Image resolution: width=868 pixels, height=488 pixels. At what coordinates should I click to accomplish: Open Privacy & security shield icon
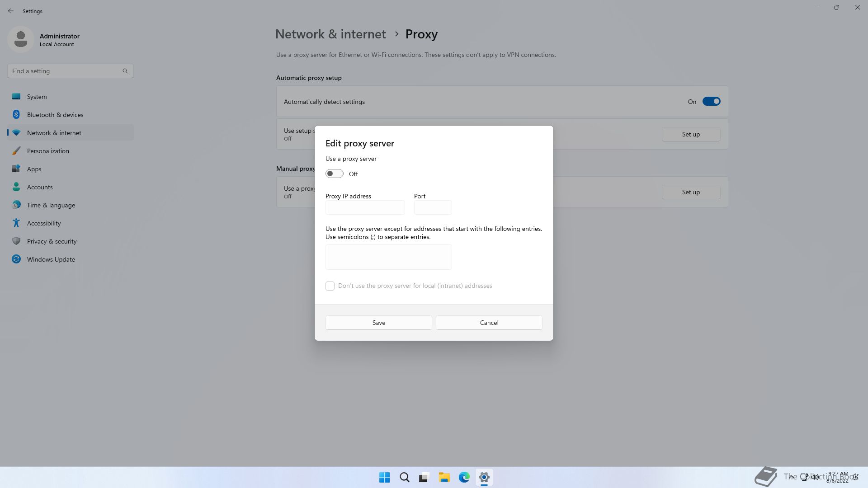click(16, 241)
